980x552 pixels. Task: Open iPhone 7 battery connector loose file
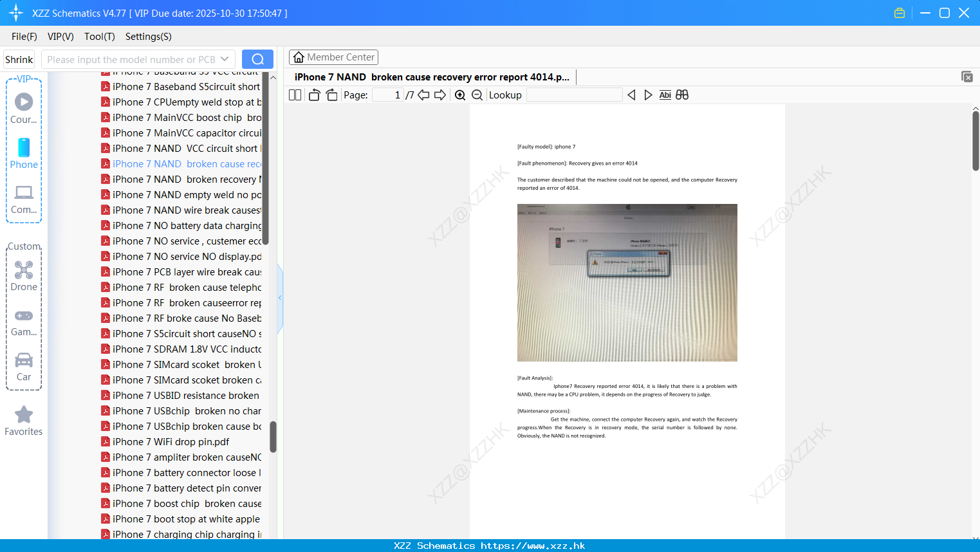181,473
